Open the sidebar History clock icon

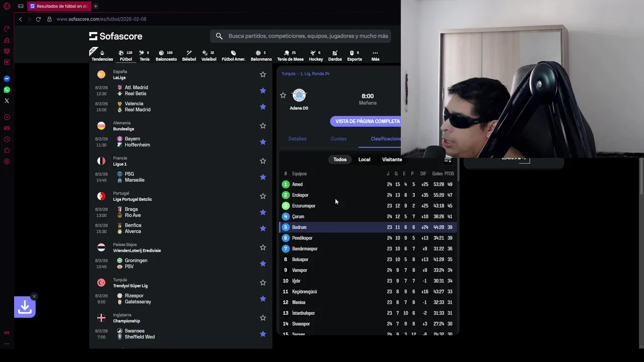pos(7,139)
